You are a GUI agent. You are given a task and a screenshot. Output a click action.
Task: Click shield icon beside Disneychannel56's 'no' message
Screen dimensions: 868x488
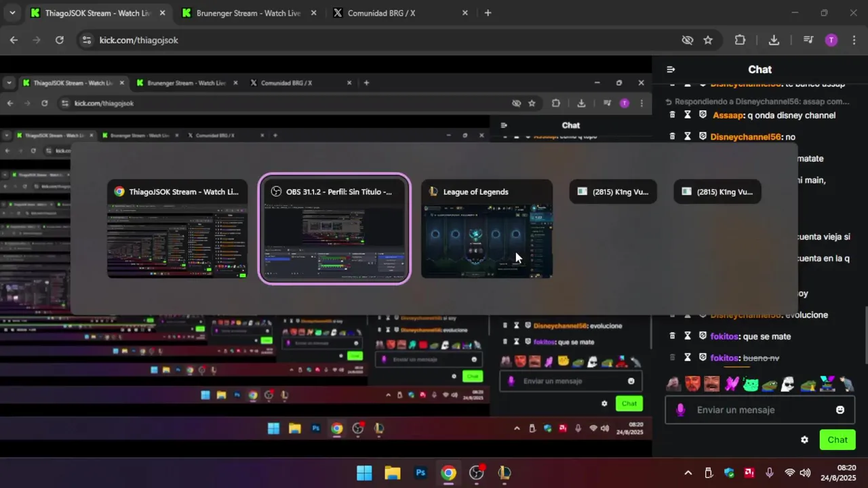pos(703,137)
